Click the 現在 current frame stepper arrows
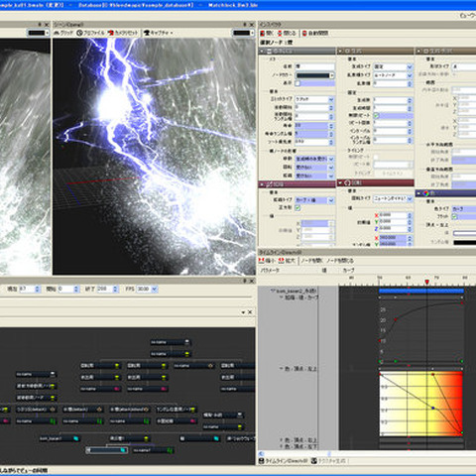476x476 pixels. pyautogui.click(x=37, y=290)
